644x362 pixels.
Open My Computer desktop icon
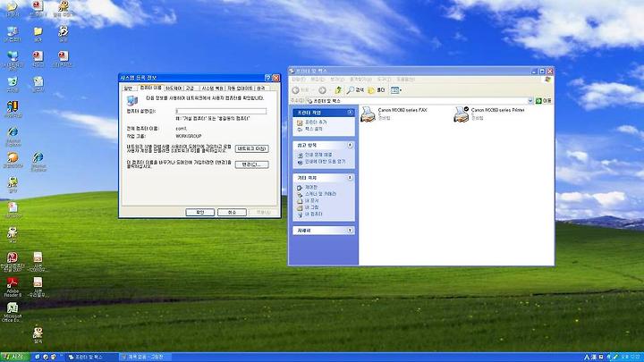[13, 34]
